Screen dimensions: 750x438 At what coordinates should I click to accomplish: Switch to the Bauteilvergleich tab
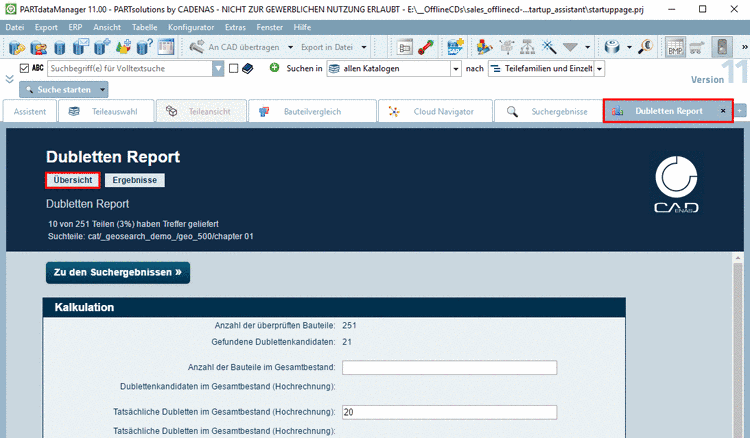312,111
